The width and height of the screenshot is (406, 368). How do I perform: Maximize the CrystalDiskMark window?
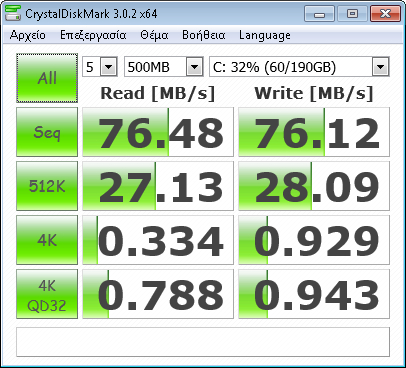point(352,14)
